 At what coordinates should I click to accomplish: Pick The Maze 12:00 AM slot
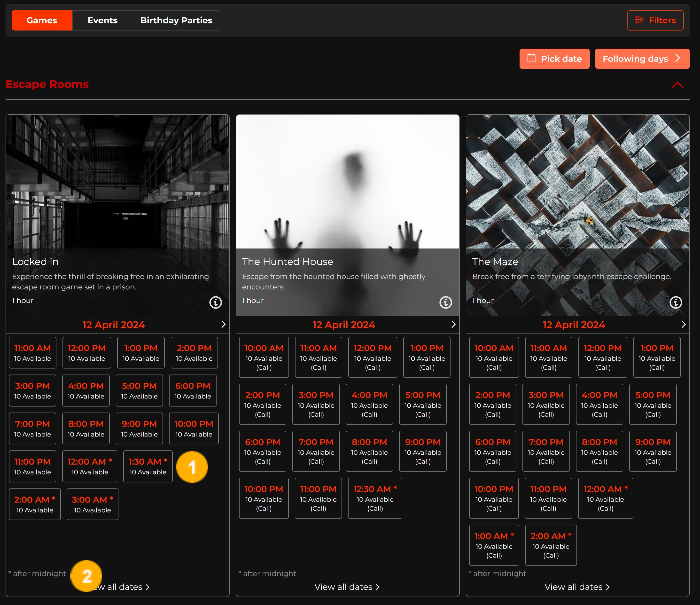[x=605, y=498]
